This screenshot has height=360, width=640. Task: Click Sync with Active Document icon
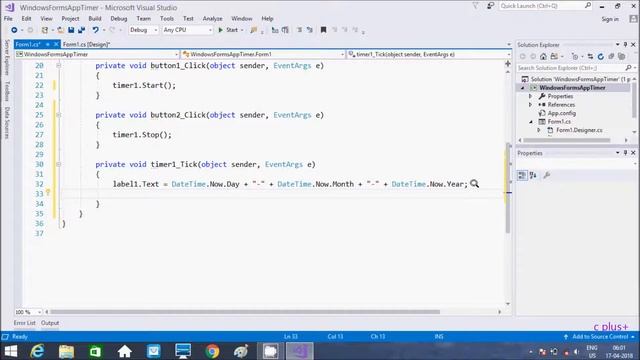[x=590, y=56]
